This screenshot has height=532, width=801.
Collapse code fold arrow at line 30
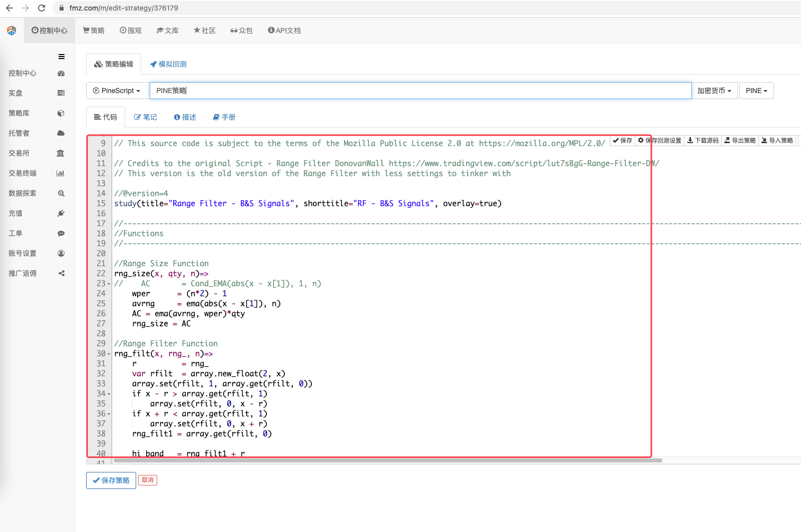click(x=109, y=354)
